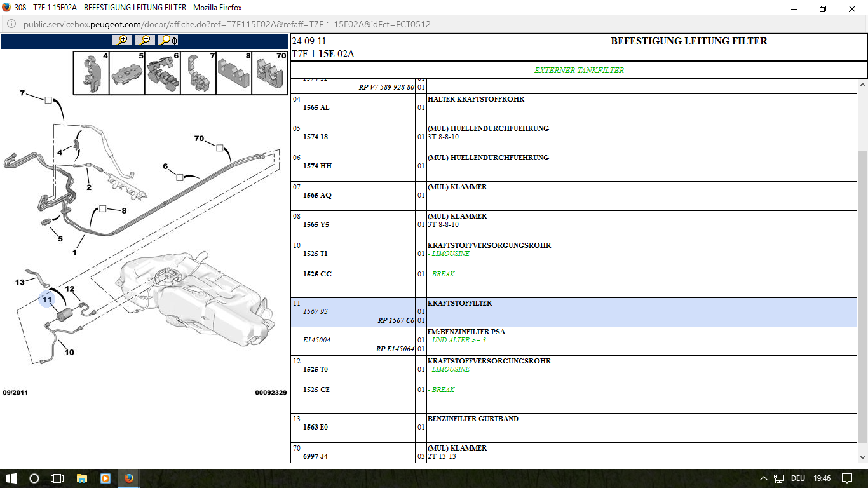Click the URL in the address bar
Viewport: 868px width, 488px height.
tap(227, 24)
